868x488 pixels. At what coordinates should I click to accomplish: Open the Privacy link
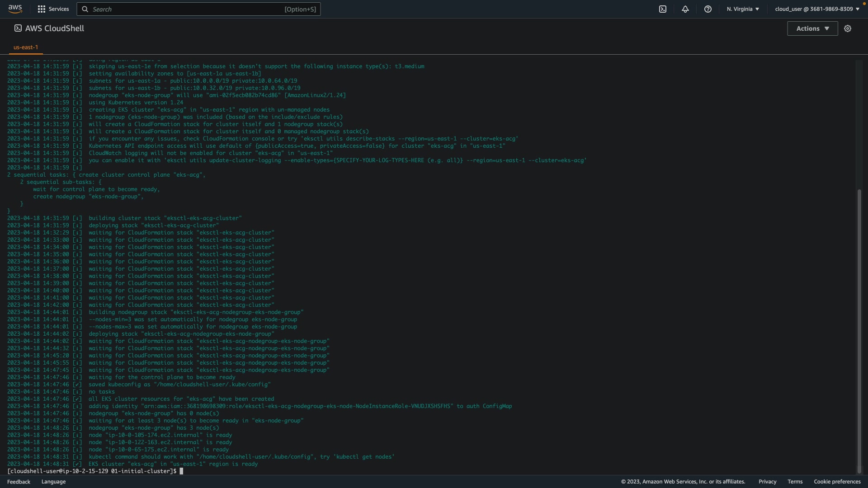[767, 482]
